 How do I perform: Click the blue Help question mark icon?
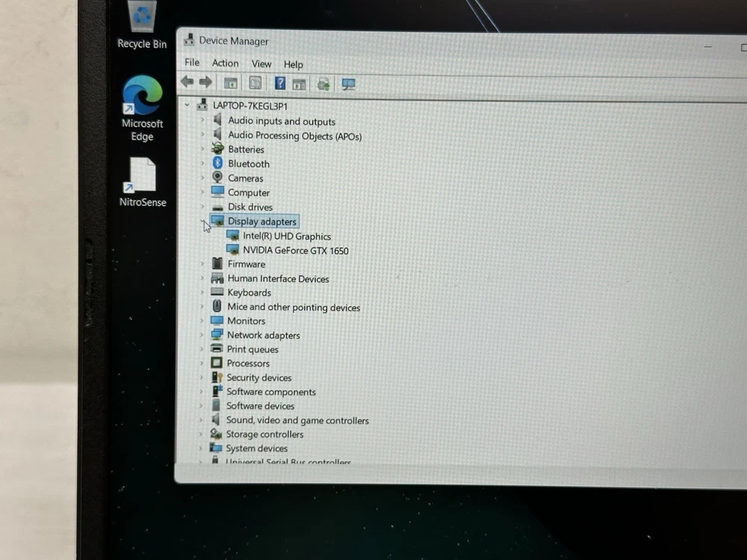(280, 84)
